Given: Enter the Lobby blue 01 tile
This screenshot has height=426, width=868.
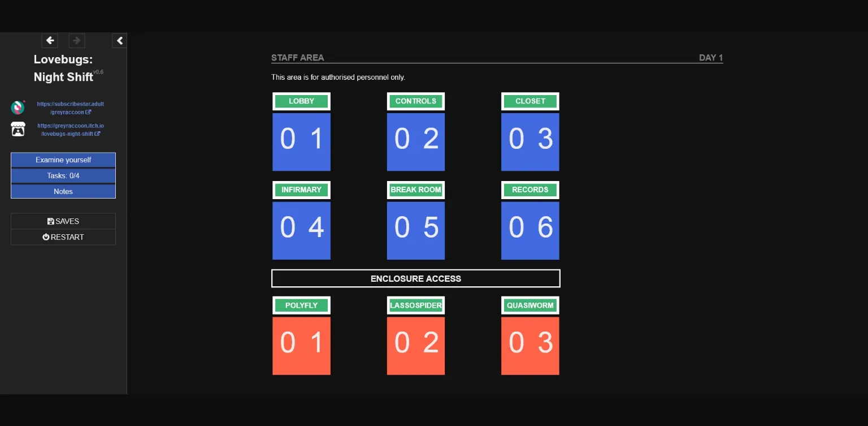Looking at the screenshot, I should click(x=301, y=141).
